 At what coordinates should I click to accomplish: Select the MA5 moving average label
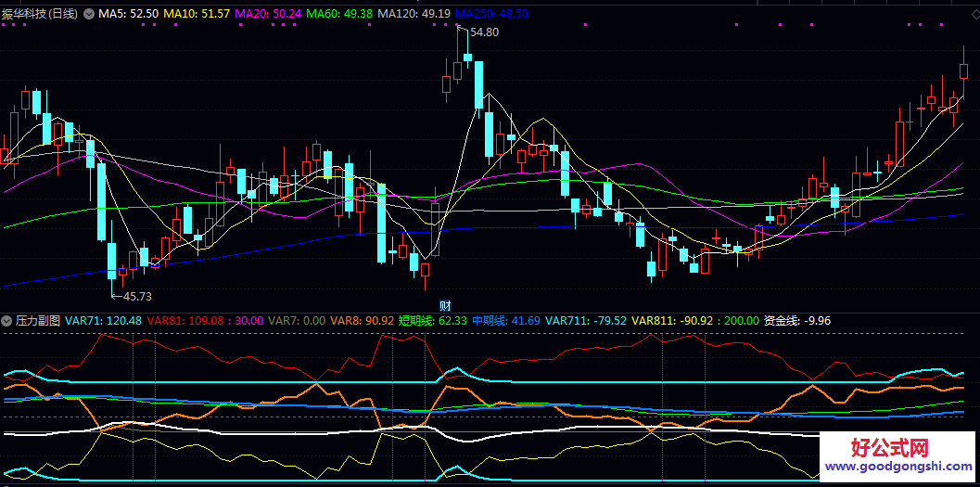pos(127,14)
